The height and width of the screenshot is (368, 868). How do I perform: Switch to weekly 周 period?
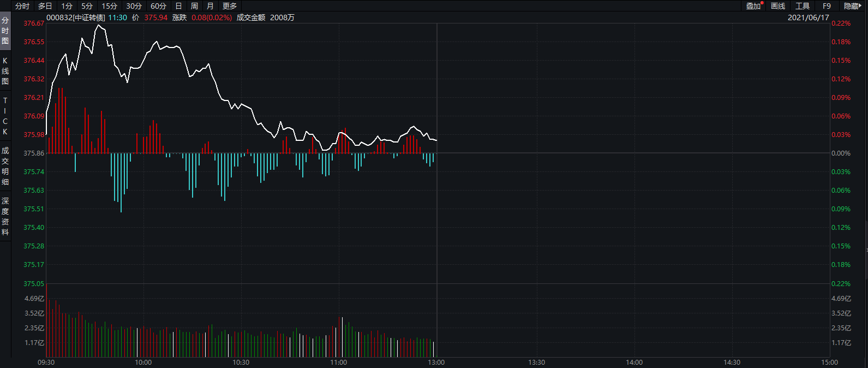(194, 6)
